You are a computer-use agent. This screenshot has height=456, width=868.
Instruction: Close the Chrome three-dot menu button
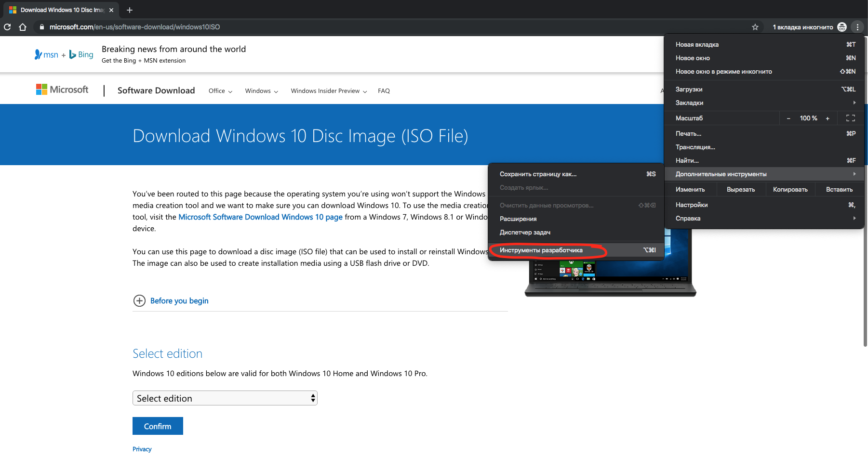pos(857,27)
